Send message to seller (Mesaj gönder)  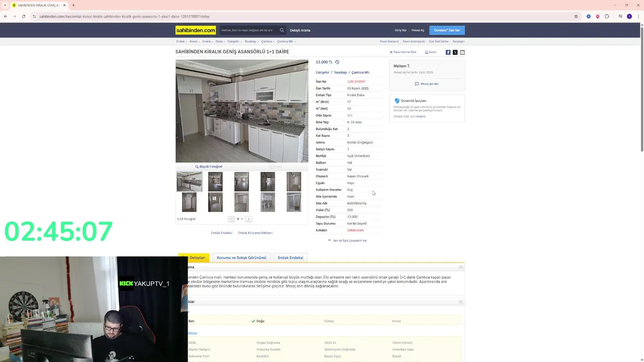coord(427,84)
